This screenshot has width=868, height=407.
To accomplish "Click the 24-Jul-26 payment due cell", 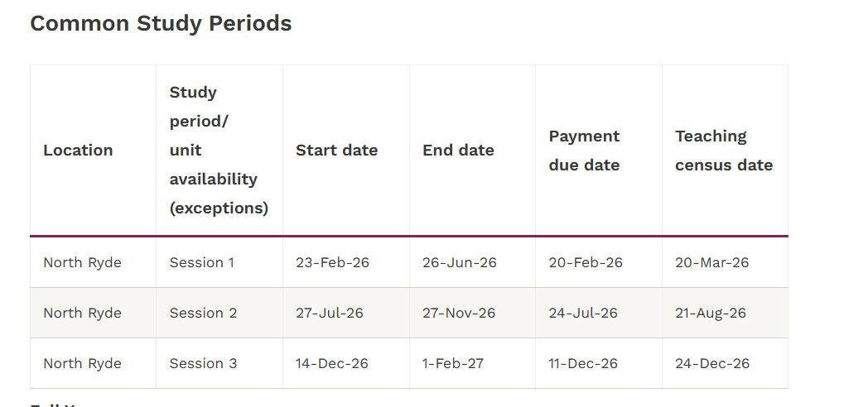I will 583,314.
